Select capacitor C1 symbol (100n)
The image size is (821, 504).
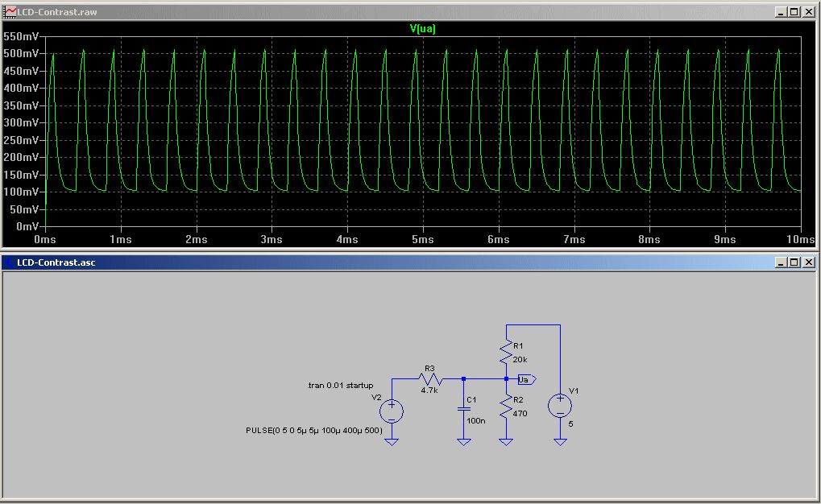pyautogui.click(x=464, y=408)
